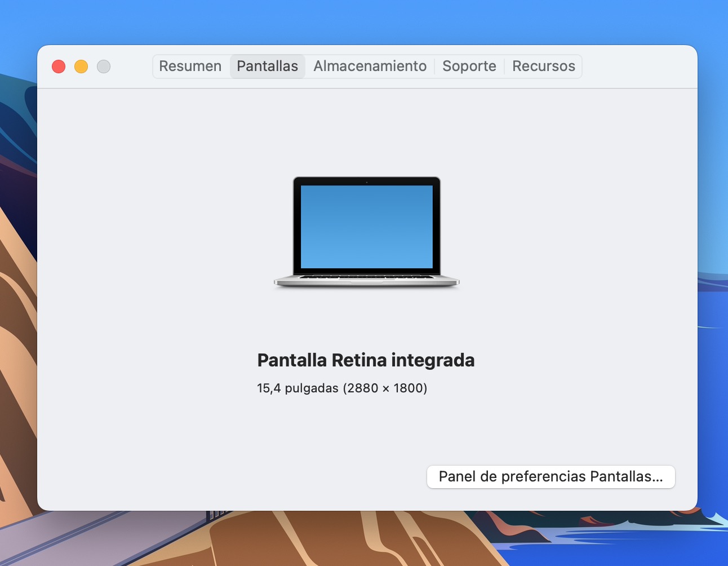Select the Pantallas tab
This screenshot has height=566, width=728.
coord(267,66)
